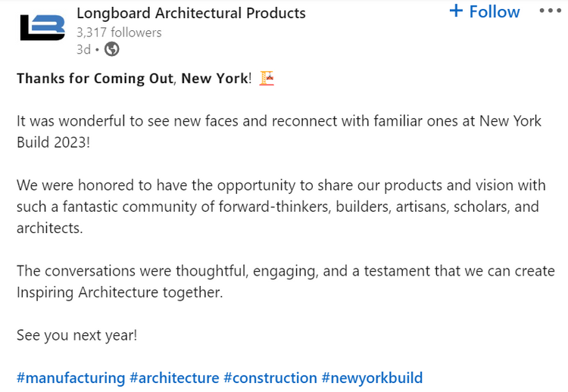Open the Longboard company logo
Image resolution: width=568 pixels, height=392 pixels.
coord(42,27)
